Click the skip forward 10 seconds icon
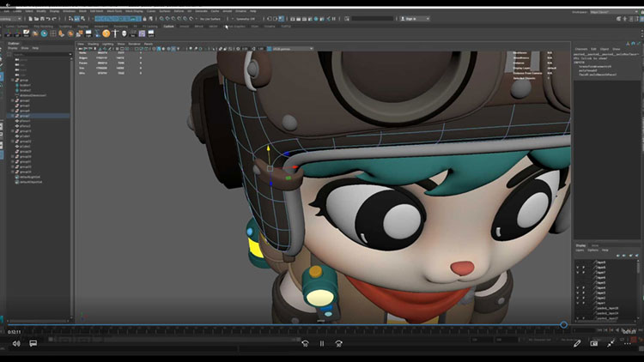The image size is (644, 362). [339, 343]
